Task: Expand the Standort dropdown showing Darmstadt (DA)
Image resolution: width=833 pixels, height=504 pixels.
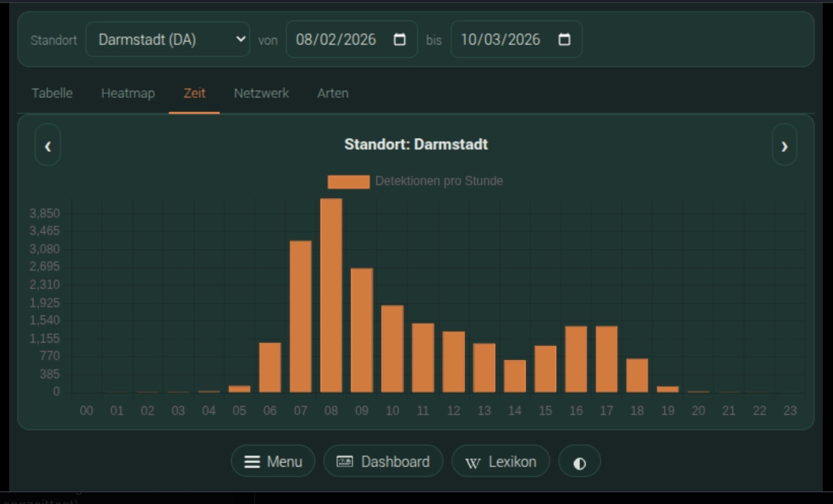Action: point(168,40)
